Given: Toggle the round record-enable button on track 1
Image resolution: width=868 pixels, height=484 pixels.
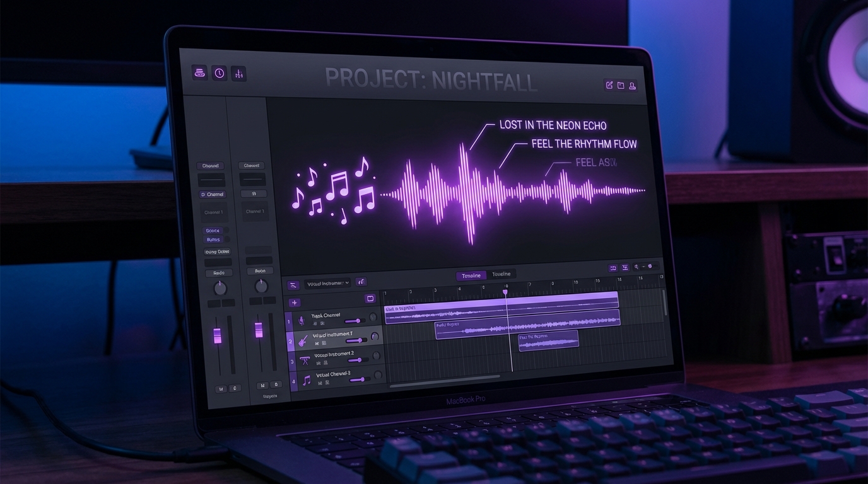Looking at the screenshot, I should click(x=373, y=318).
